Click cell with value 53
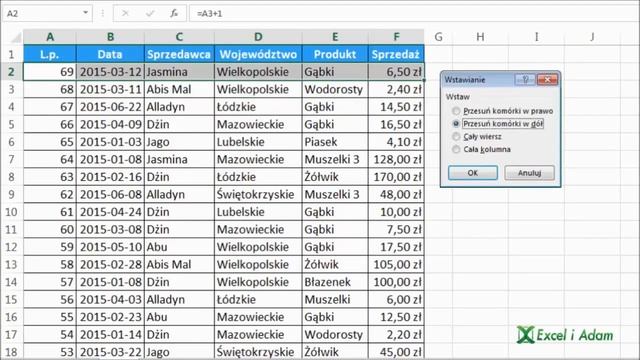This screenshot has height=360, width=640. click(50, 352)
